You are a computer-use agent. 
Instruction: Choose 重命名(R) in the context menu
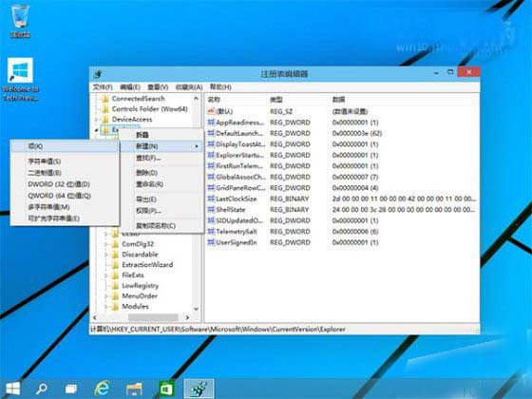coord(161,184)
